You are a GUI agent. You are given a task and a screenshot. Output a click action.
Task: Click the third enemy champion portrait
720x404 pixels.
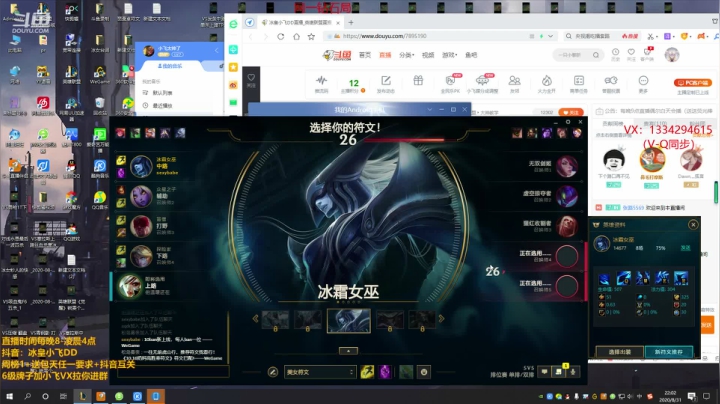coord(567,226)
